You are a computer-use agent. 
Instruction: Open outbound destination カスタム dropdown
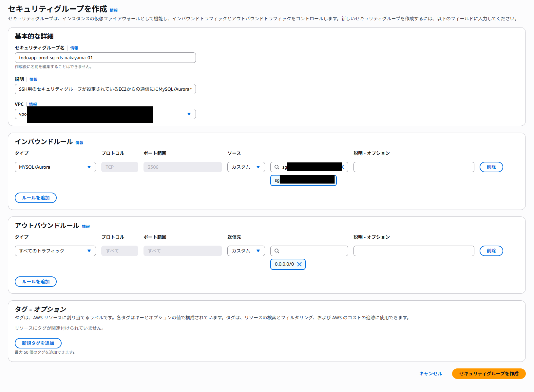click(246, 251)
